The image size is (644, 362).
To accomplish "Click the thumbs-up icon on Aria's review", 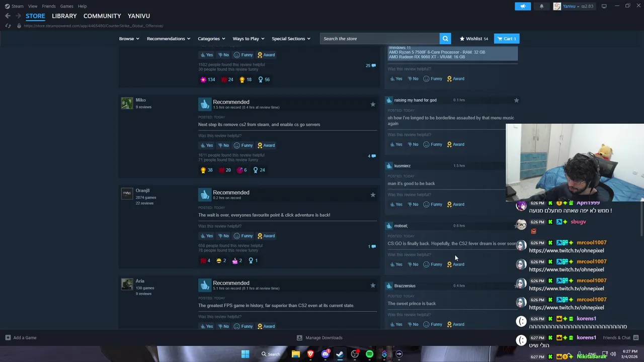I will 204,285.
